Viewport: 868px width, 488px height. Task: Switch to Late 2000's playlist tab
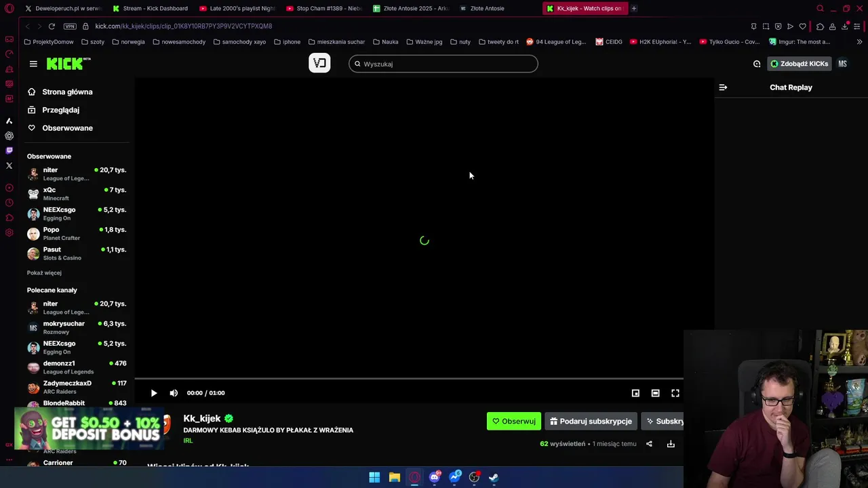[237, 8]
